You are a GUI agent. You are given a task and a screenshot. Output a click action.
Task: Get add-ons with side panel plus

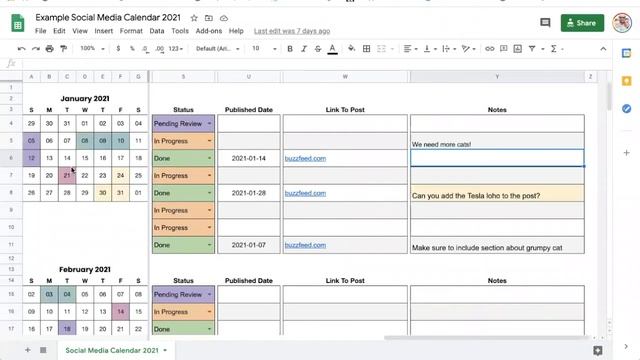(627, 153)
